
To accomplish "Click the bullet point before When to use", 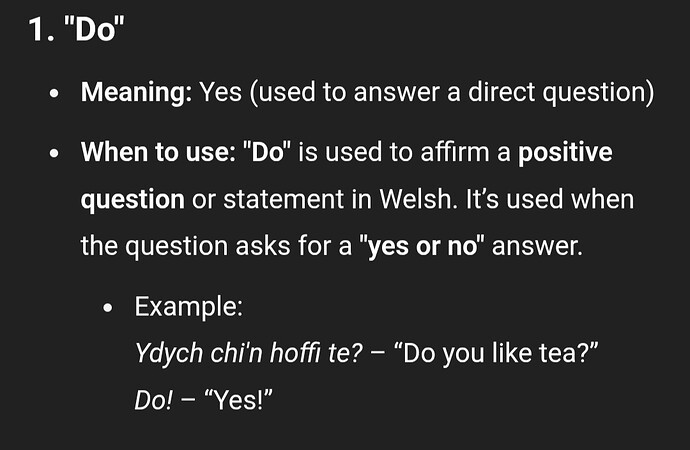I will click(x=54, y=154).
